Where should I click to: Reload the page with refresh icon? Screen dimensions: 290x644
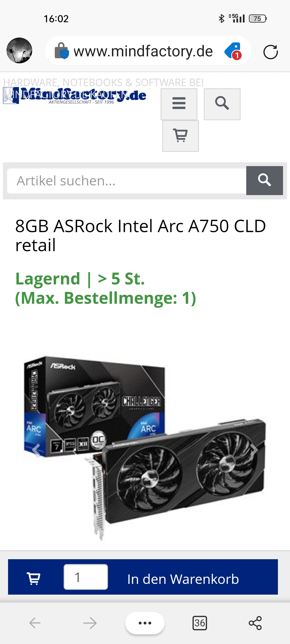270,52
